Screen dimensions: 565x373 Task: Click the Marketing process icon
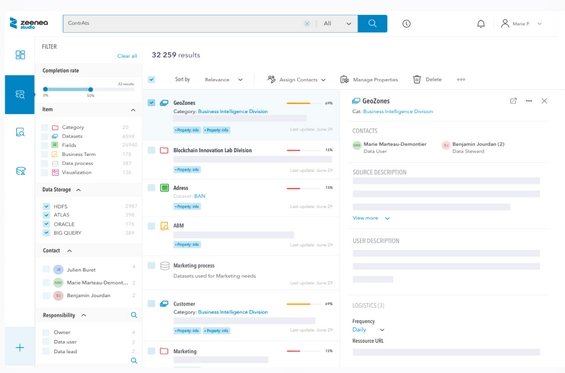click(165, 266)
